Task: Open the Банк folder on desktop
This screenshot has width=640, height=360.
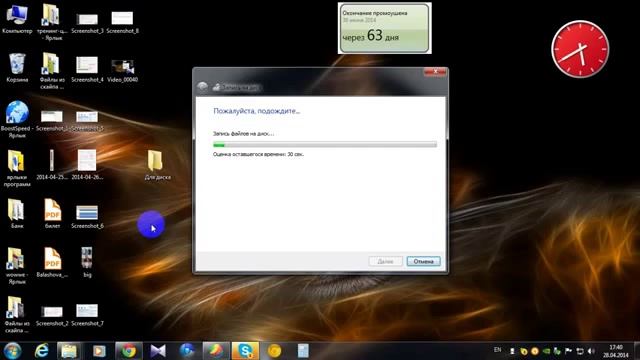Action: point(17,213)
